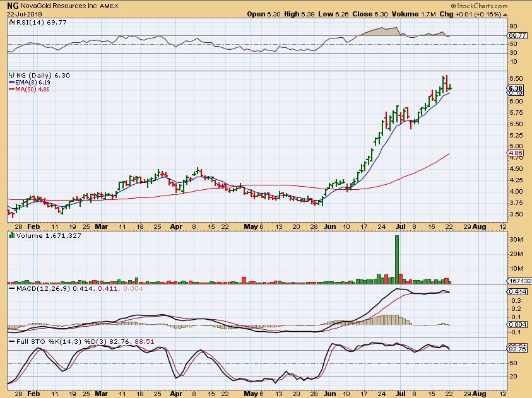Screen dimensions: 532x398
Task: Click the Aug label on date axis
Action: pyautogui.click(x=480, y=225)
